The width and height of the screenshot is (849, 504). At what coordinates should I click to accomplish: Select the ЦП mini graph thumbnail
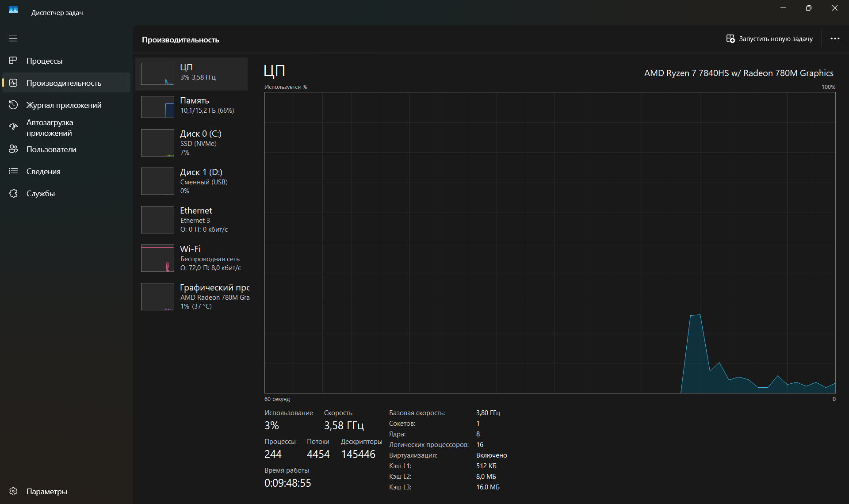coord(157,74)
